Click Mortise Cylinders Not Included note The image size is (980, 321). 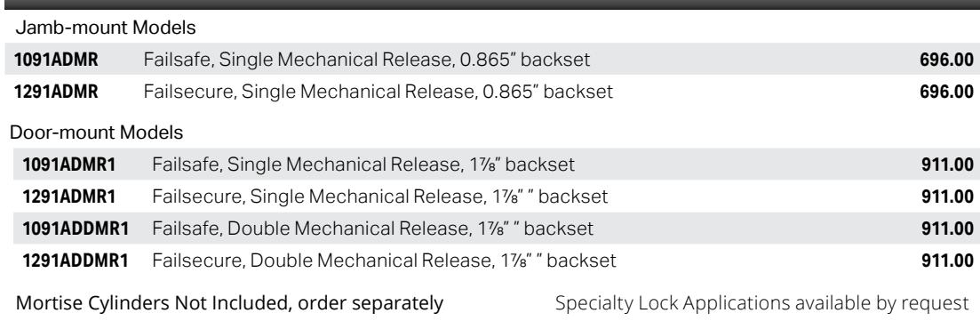(229, 304)
